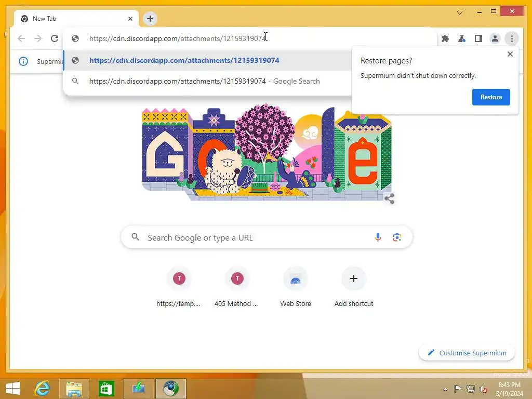Open the tab search chevron

click(460, 13)
